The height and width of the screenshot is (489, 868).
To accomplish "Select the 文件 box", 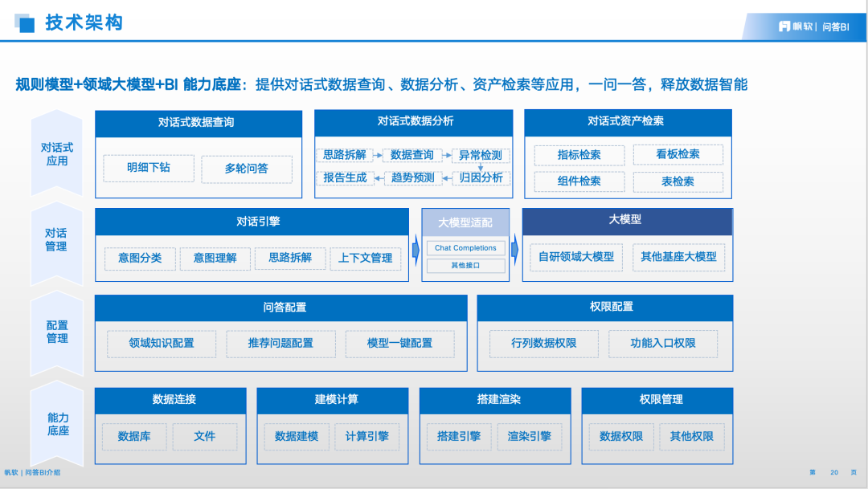I will pos(205,437).
